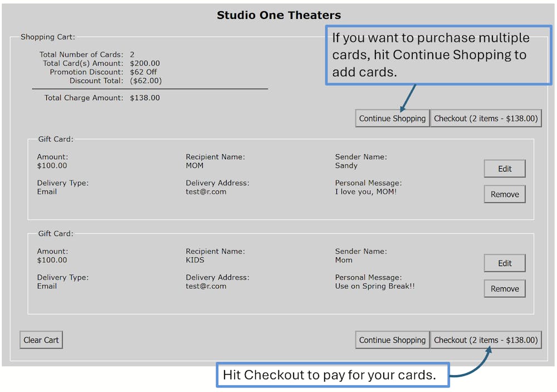
Task: Select the 'I love you, MOM!' message
Action: [365, 192]
